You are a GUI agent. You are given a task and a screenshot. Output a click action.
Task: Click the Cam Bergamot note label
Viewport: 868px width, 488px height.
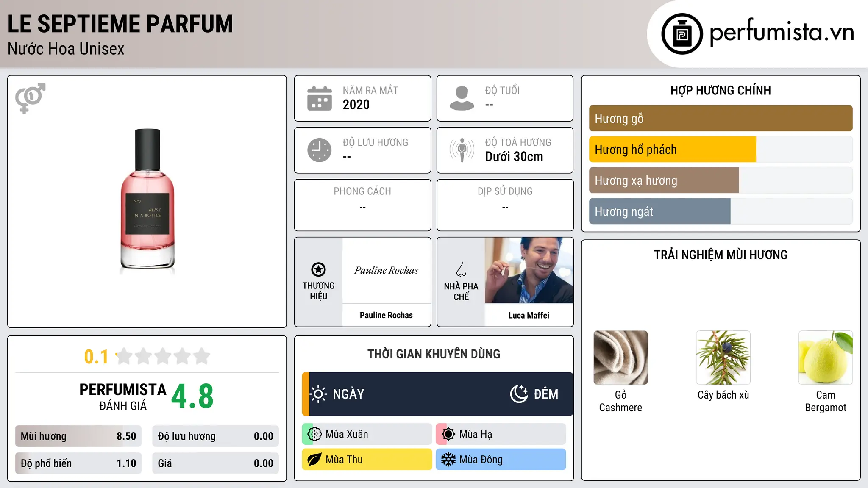(826, 401)
